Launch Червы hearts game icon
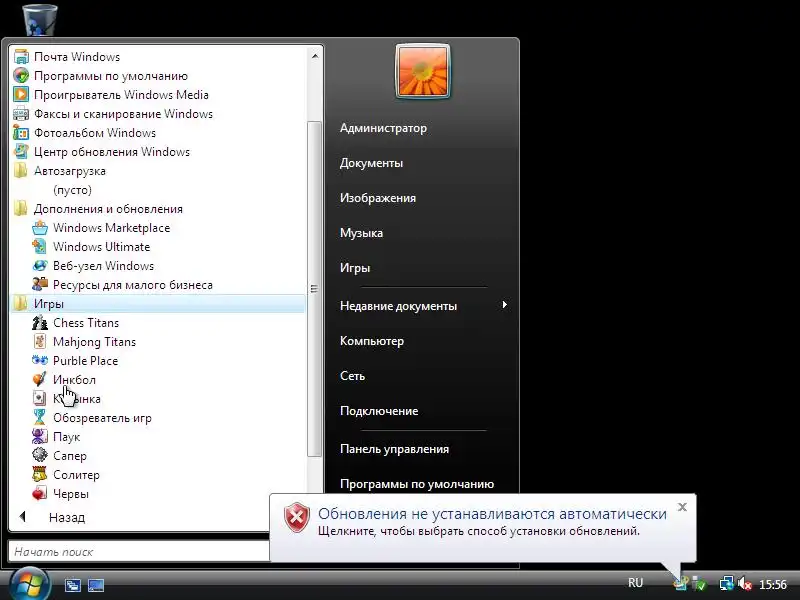 coord(40,493)
